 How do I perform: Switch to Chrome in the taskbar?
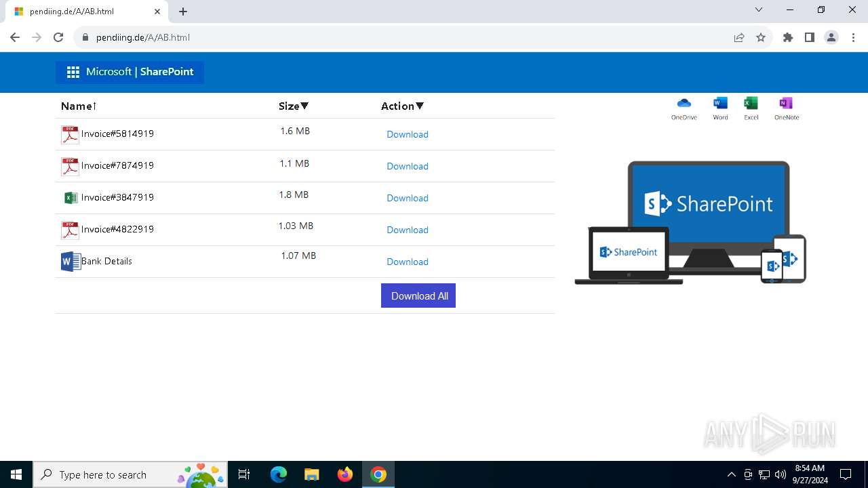(x=378, y=474)
